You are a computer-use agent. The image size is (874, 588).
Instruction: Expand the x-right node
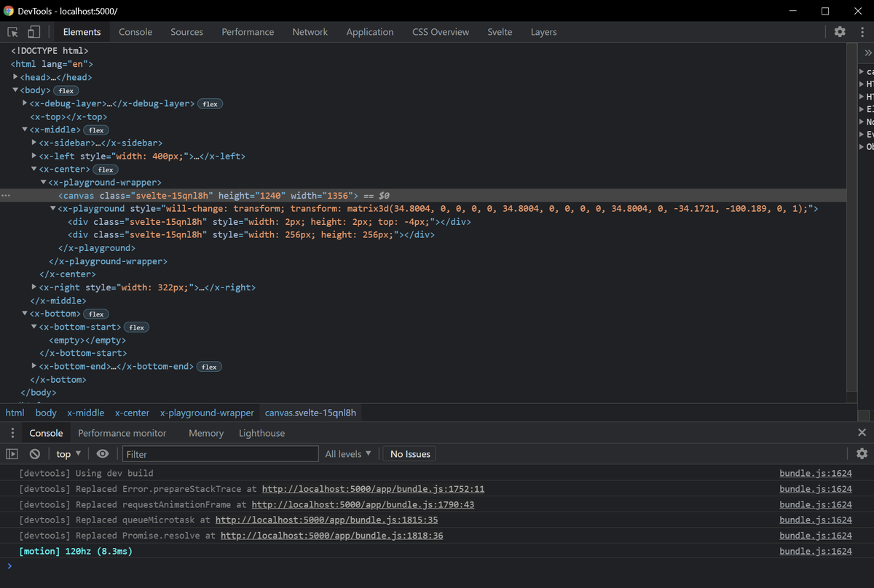(34, 287)
